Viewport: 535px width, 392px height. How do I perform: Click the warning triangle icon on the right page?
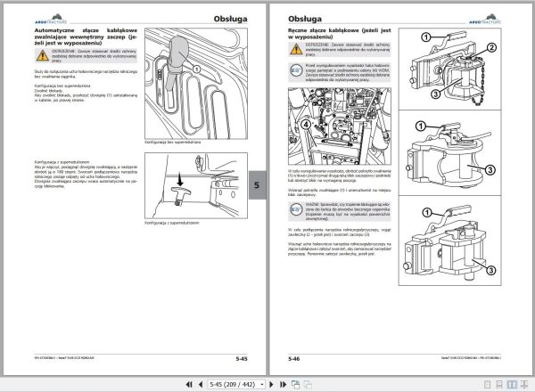point(296,49)
